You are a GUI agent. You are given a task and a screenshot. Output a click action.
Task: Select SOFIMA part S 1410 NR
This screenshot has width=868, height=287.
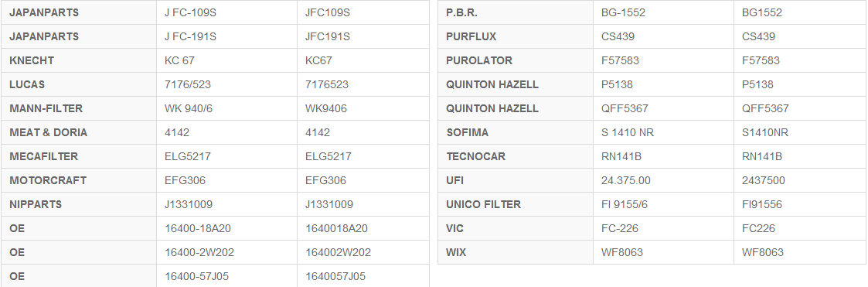pos(627,132)
